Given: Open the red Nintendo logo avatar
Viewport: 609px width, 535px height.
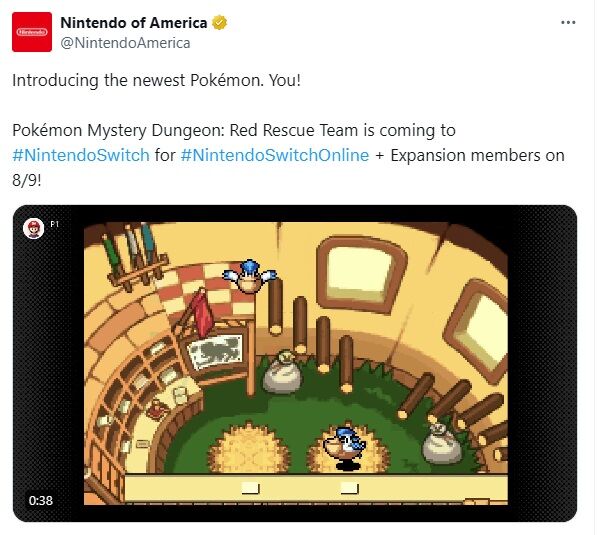Looking at the screenshot, I should (32, 32).
